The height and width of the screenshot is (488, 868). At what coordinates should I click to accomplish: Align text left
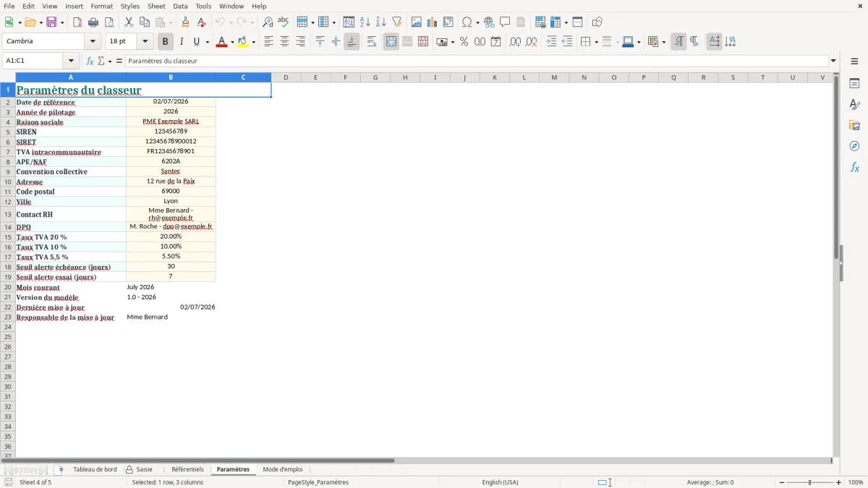[x=268, y=41]
